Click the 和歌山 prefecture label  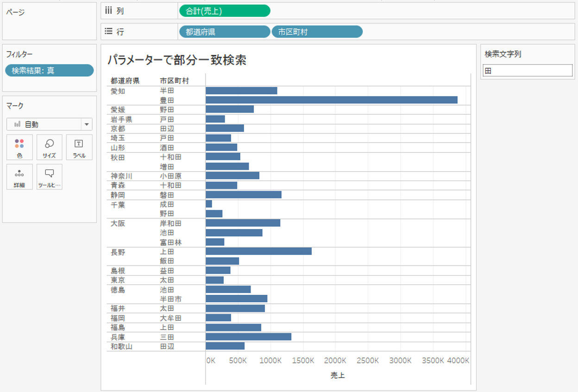(x=121, y=346)
